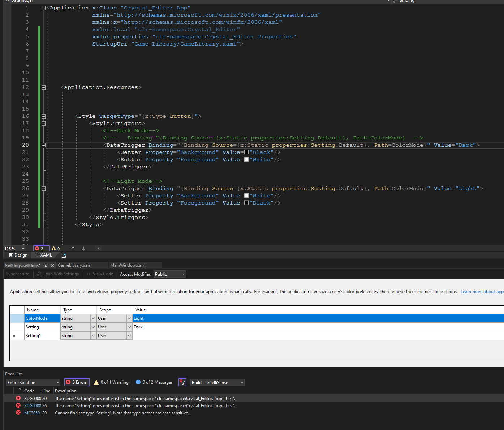This screenshot has height=430, width=504.
Task: Pin the Settings.settings tab
Action: 46,266
